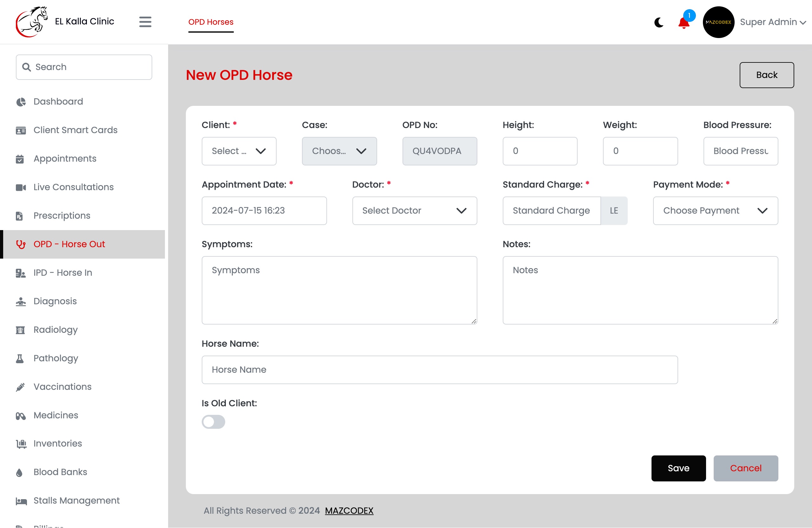Viewport: 812px width, 528px height.
Task: Enable the Is Old Client switch
Action: click(213, 422)
